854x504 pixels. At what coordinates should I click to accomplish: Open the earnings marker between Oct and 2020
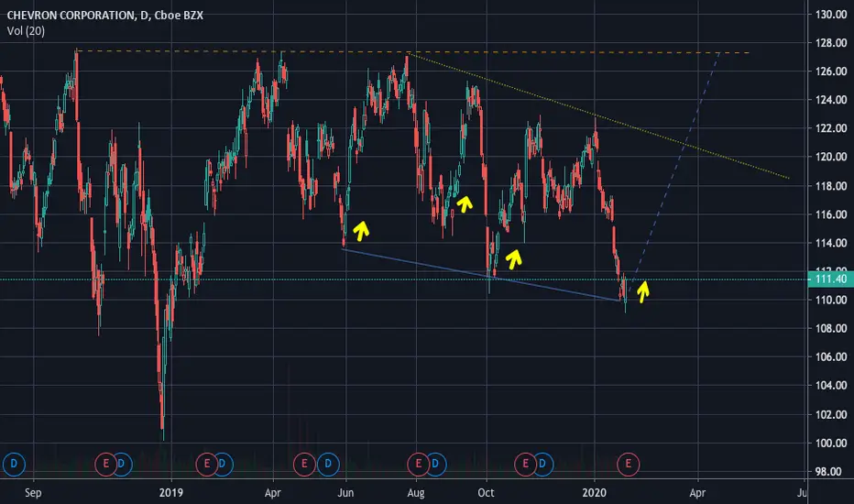click(x=526, y=465)
